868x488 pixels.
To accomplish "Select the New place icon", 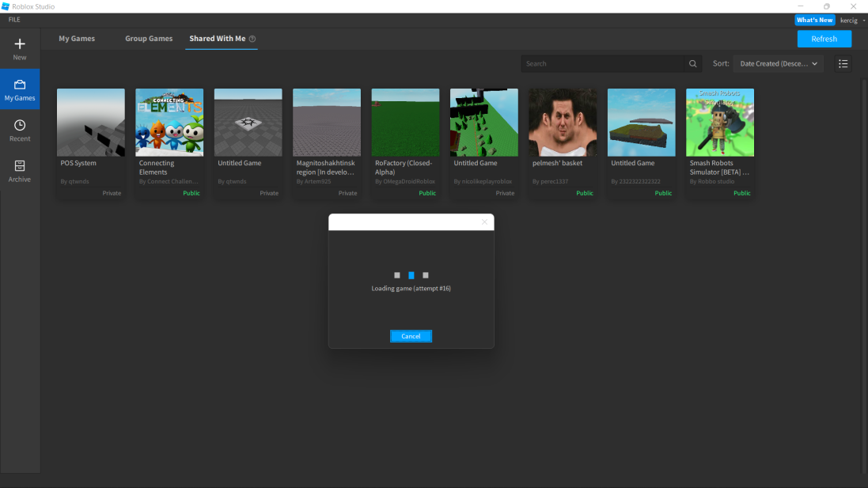I will (x=19, y=44).
